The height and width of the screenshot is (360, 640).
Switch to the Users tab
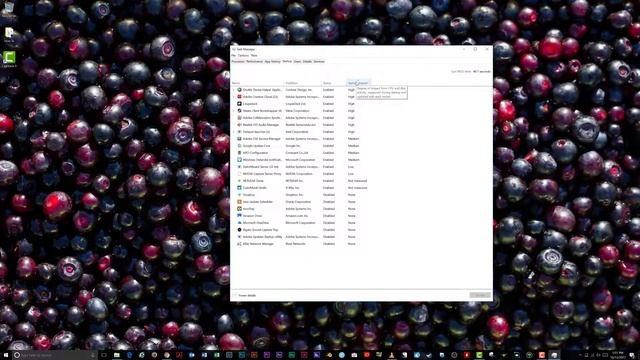click(297, 62)
